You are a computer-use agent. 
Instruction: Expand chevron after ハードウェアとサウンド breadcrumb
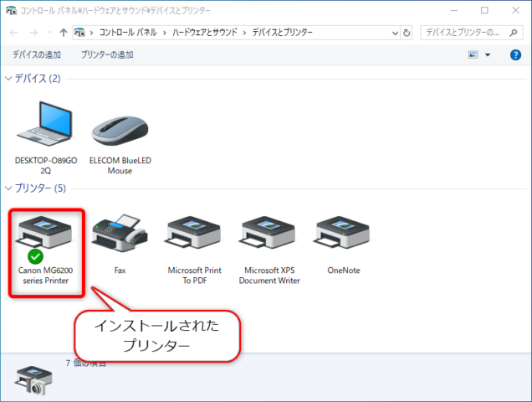tap(244, 33)
